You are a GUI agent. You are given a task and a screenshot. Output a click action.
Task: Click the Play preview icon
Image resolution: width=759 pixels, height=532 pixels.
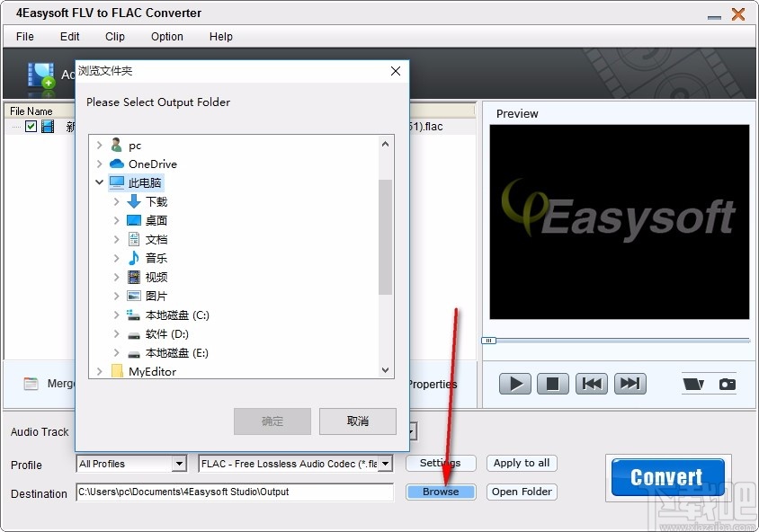514,384
